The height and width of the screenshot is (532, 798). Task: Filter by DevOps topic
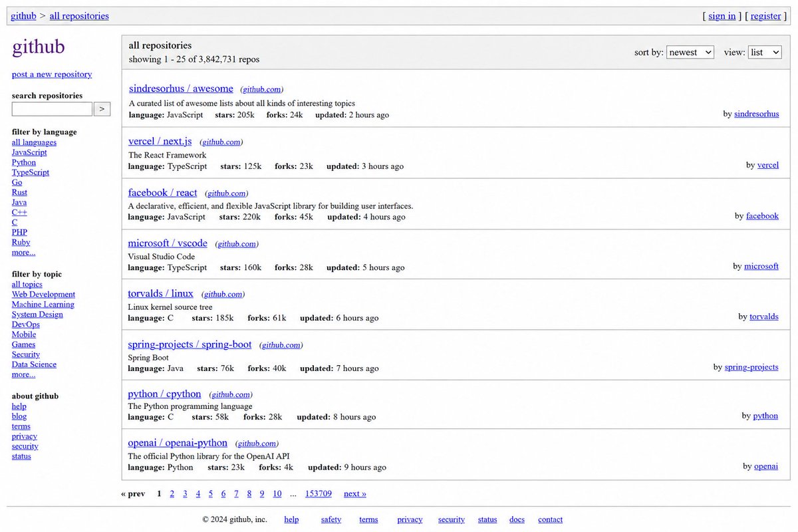26,325
